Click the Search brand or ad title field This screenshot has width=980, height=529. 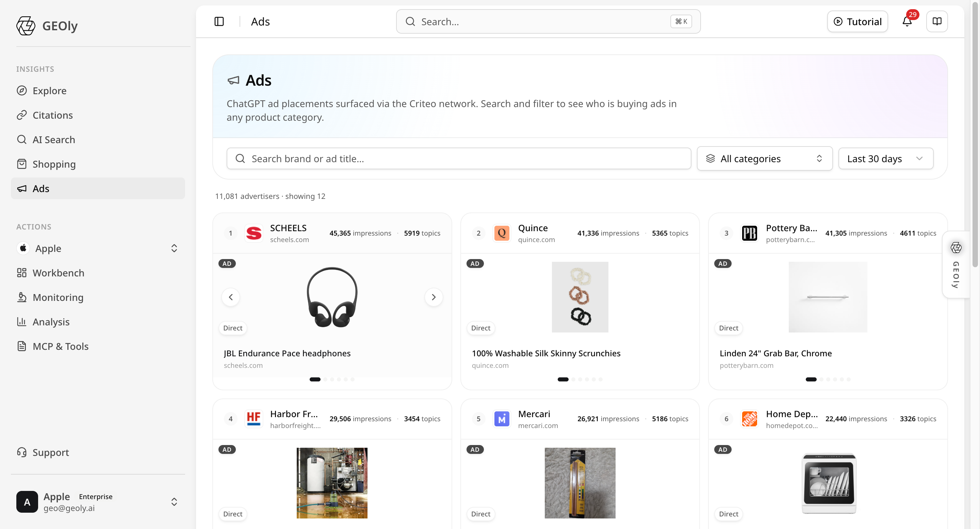[x=459, y=159]
